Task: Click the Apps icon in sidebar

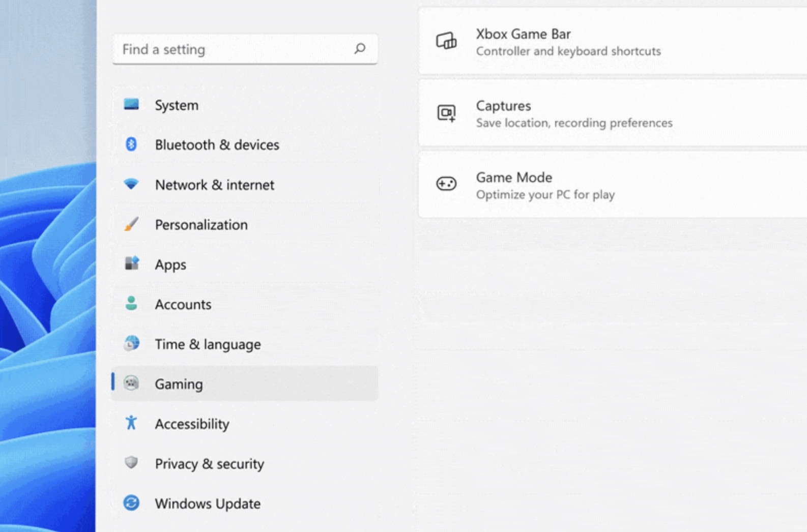Action: click(x=132, y=263)
